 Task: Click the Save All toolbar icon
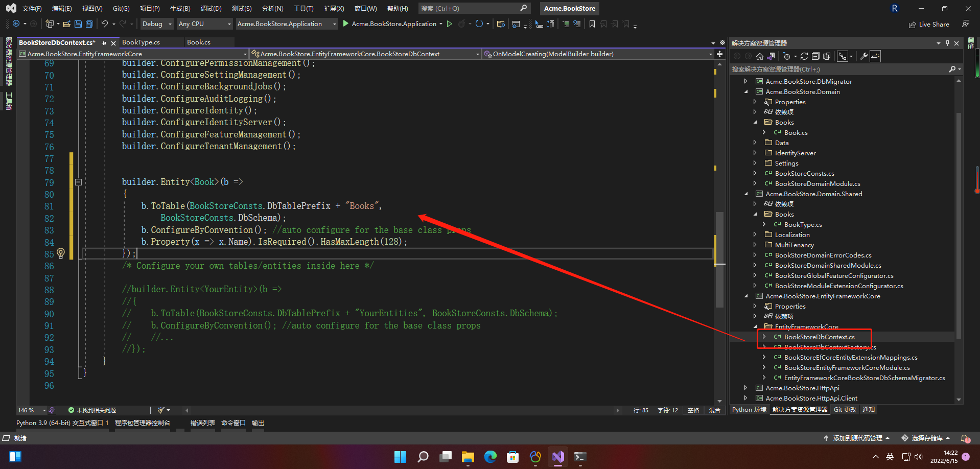coord(89,24)
